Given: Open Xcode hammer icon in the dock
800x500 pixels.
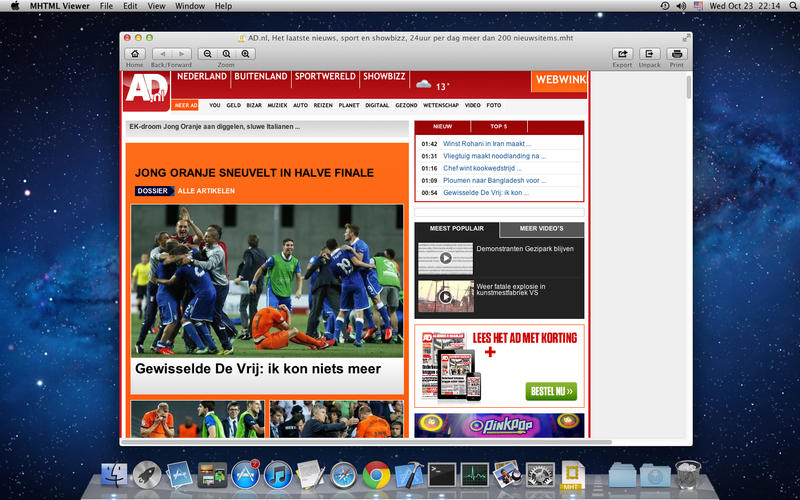Looking at the screenshot, I should coord(409,475).
